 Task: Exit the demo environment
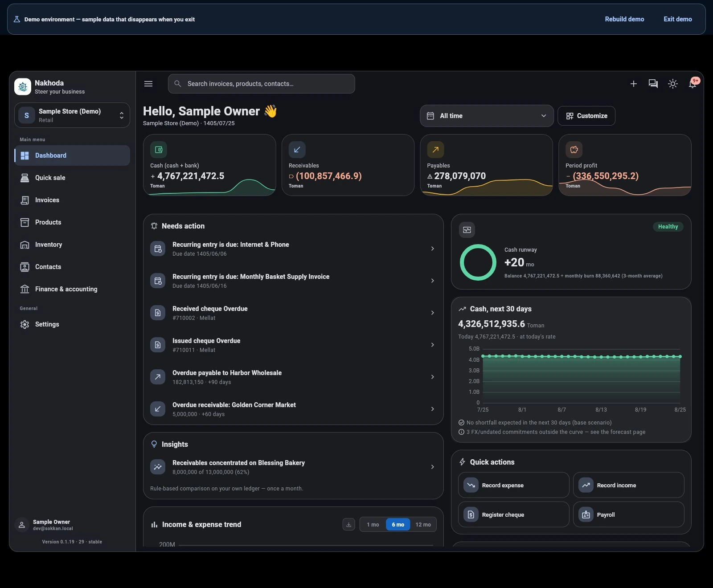pos(678,19)
